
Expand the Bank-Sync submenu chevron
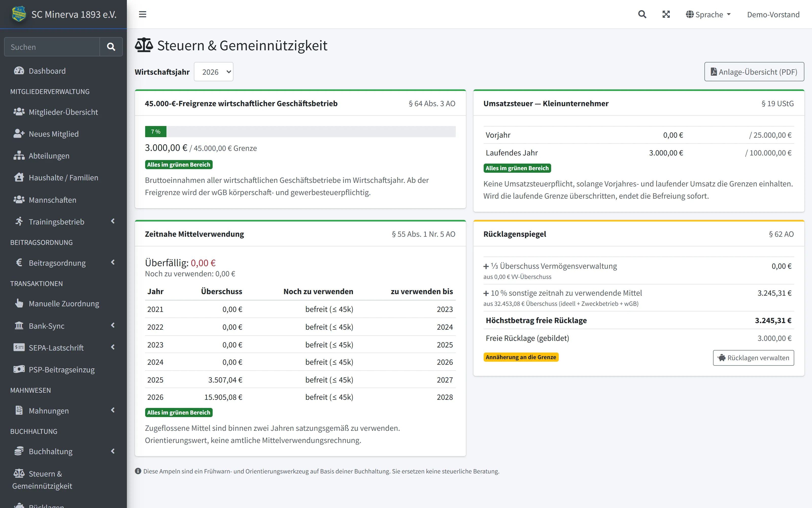[x=113, y=325]
